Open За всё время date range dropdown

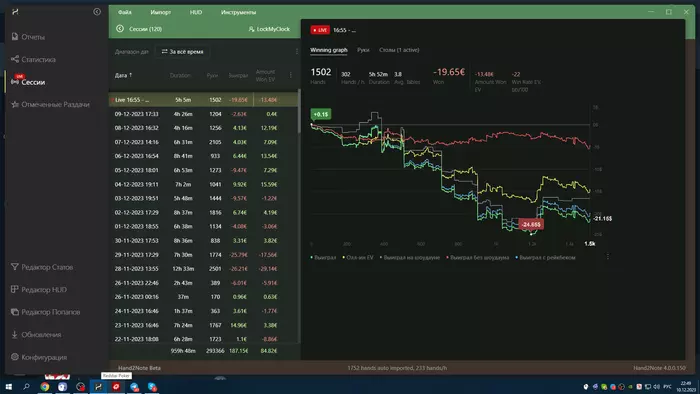click(183, 52)
